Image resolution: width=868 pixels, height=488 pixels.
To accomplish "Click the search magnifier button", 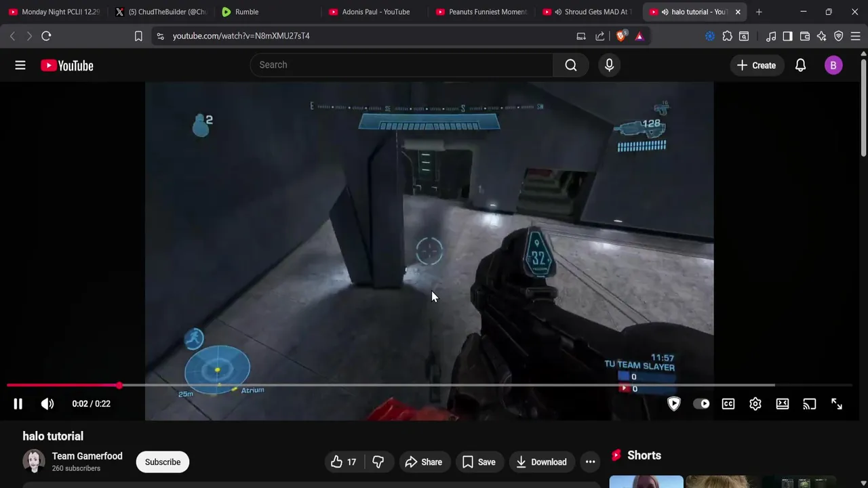I will click(571, 65).
